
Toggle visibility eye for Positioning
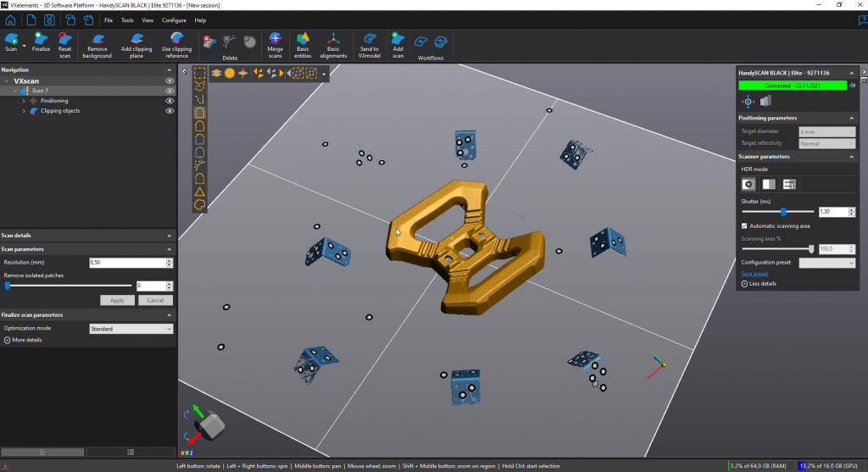(170, 101)
